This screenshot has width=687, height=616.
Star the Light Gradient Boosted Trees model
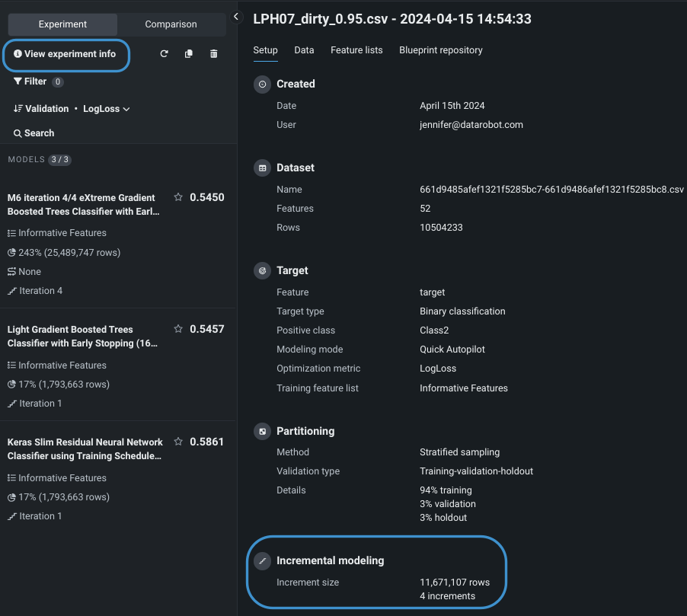178,329
